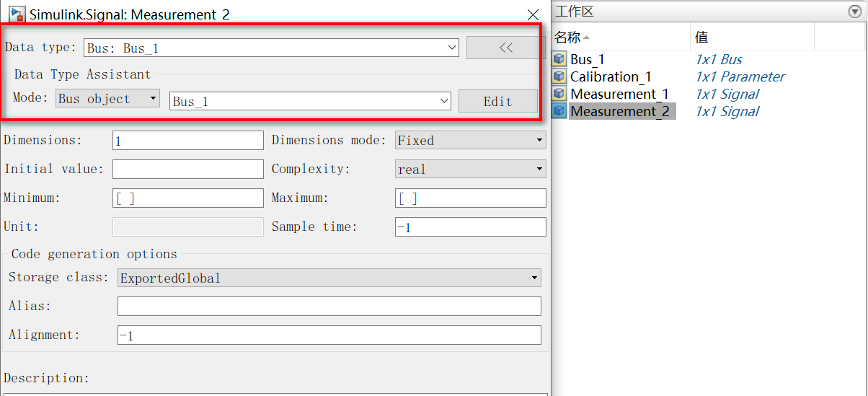Image resolution: width=868 pixels, height=396 pixels.
Task: Click the 1x1 Bus value cell
Action: coord(719,59)
